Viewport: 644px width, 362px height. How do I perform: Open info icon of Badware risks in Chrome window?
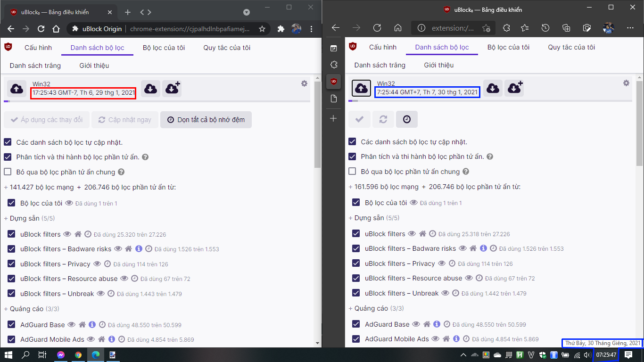click(x=139, y=249)
